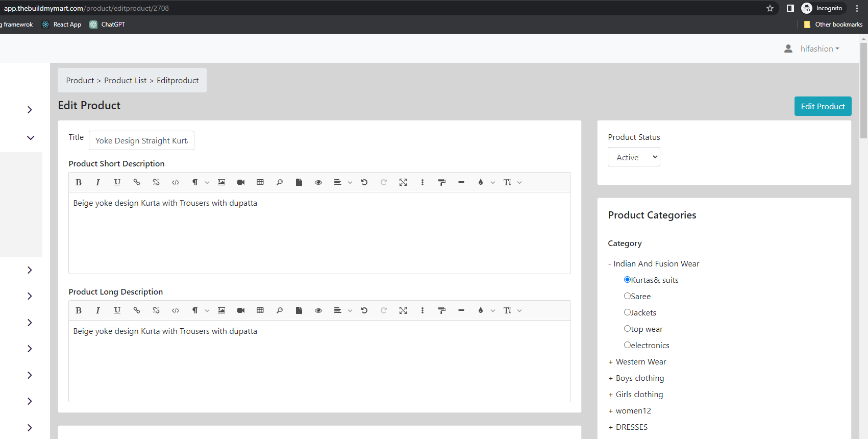
Task: Insert table in Short Description editor
Action: click(260, 182)
